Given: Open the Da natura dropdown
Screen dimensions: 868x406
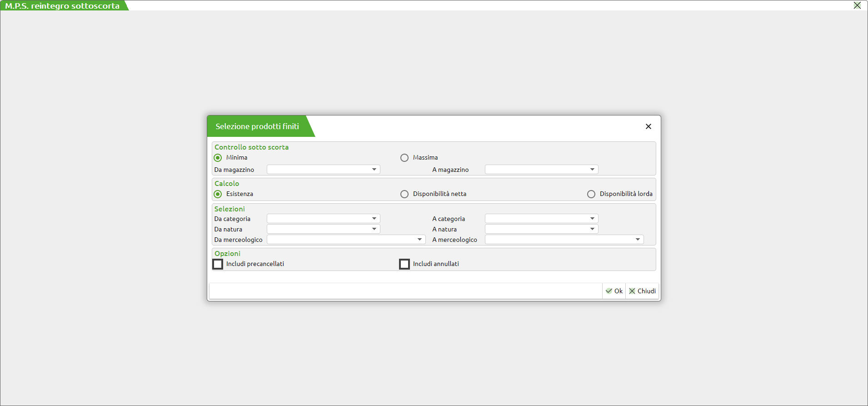Looking at the screenshot, I should click(374, 229).
